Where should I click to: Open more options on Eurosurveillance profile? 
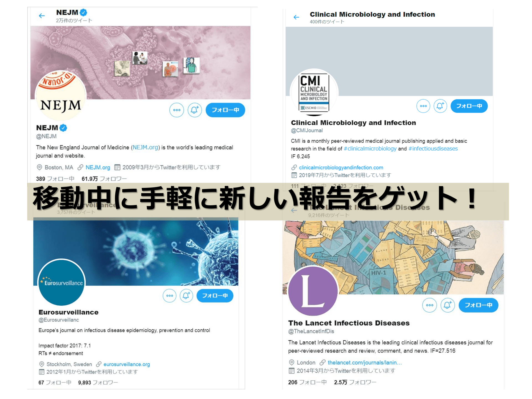click(170, 296)
